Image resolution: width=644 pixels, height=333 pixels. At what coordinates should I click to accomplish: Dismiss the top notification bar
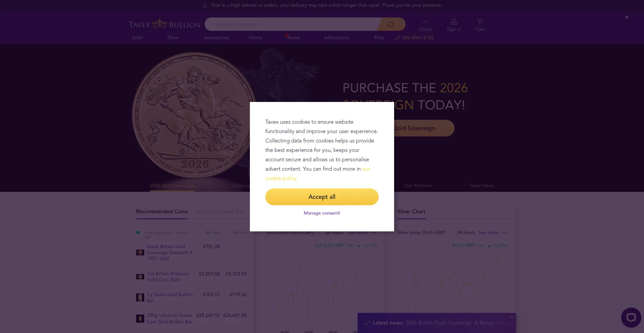(626, 17)
